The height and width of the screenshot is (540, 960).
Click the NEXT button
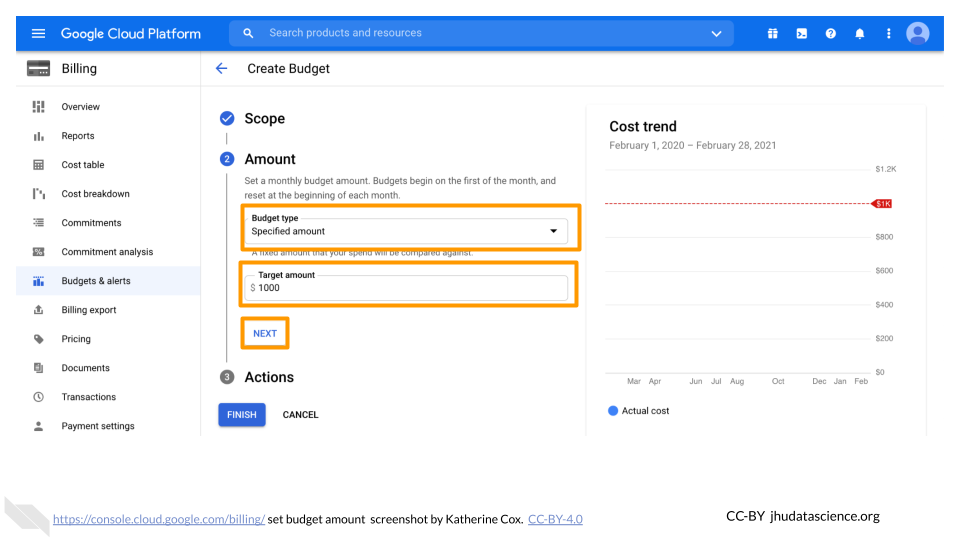265,334
